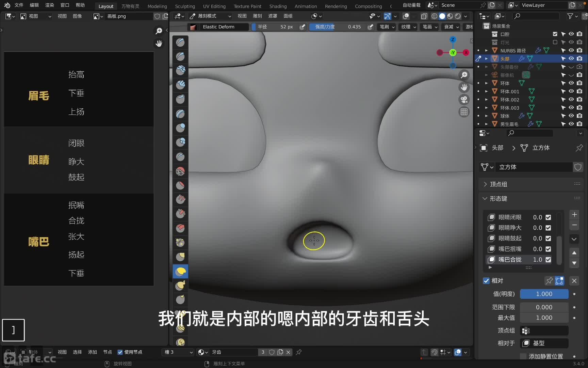
Task: Move shape key up with arrow button
Action: coord(574,253)
